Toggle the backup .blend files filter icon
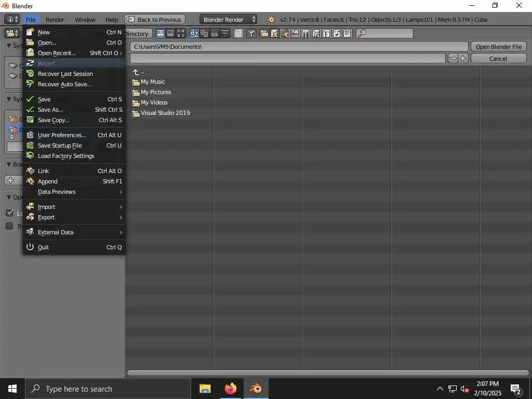The image size is (532, 399). tap(285, 33)
